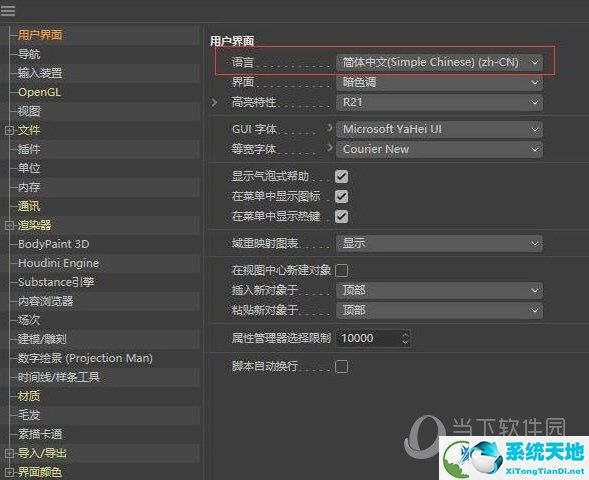Select 数字绘景 (Projection Man)
Image resolution: width=589 pixels, height=480 pixels.
pos(85,358)
